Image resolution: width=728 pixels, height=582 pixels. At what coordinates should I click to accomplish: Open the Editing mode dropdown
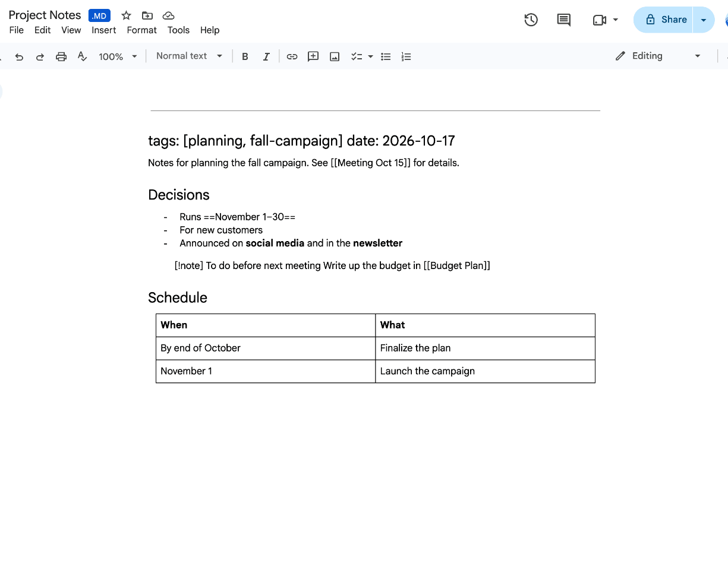point(658,56)
